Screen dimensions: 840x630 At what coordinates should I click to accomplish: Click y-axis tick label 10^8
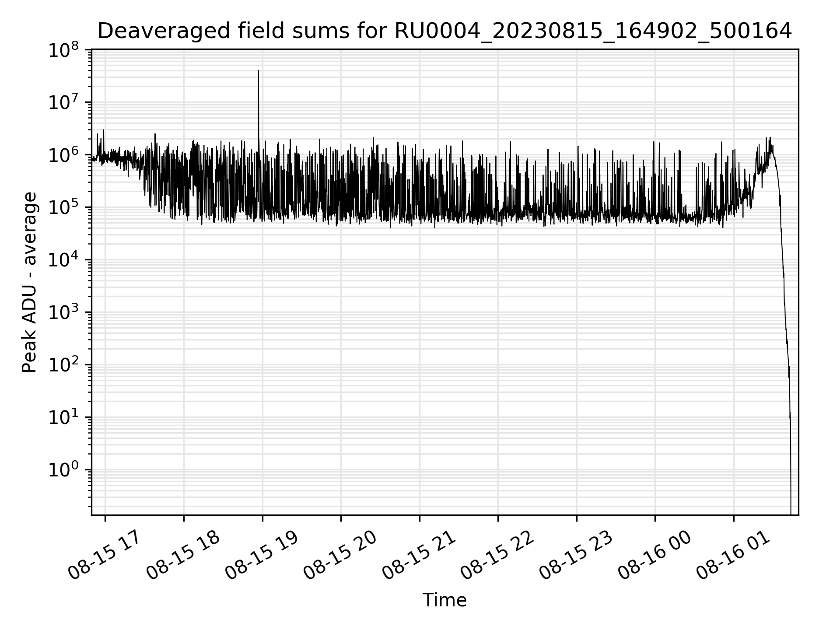[x=64, y=51]
